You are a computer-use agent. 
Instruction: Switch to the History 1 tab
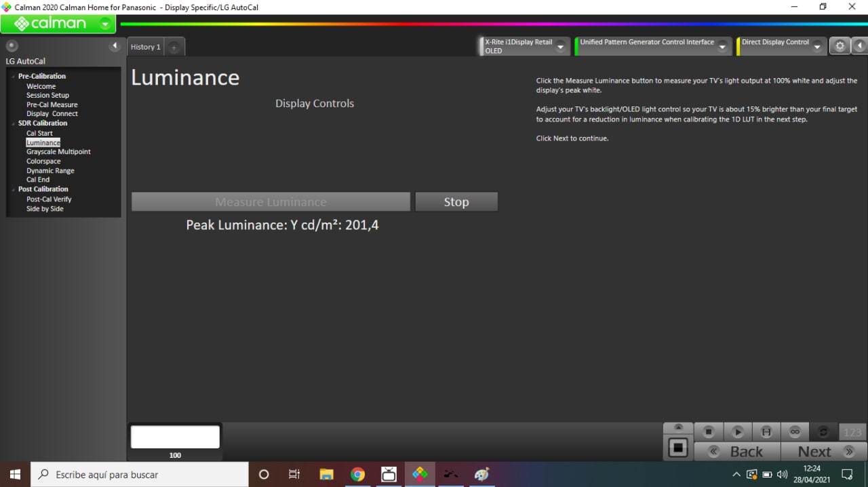[146, 47]
